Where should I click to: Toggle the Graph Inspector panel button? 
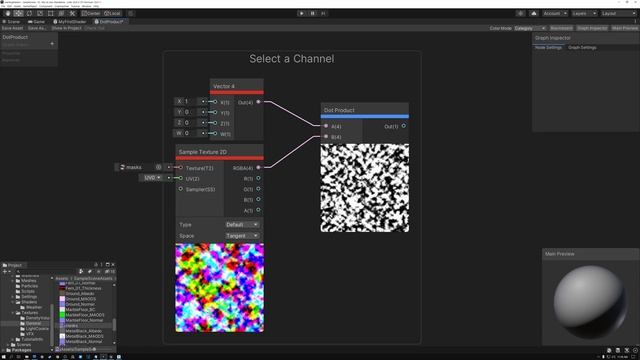[x=592, y=28]
